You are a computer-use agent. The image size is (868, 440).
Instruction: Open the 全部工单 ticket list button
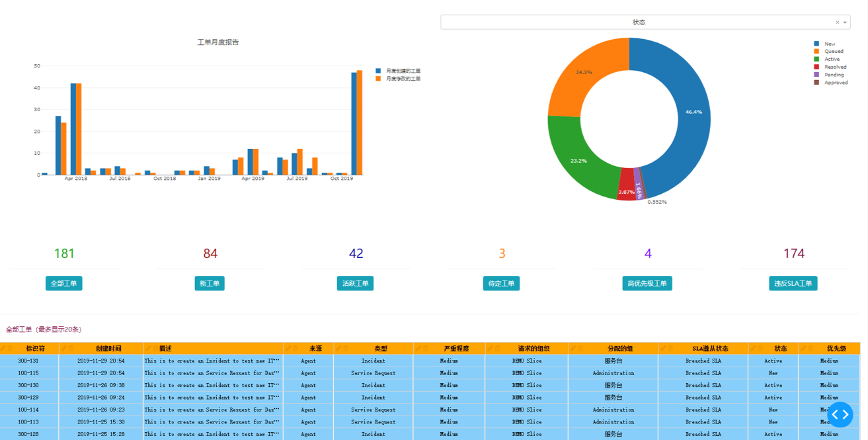64,283
